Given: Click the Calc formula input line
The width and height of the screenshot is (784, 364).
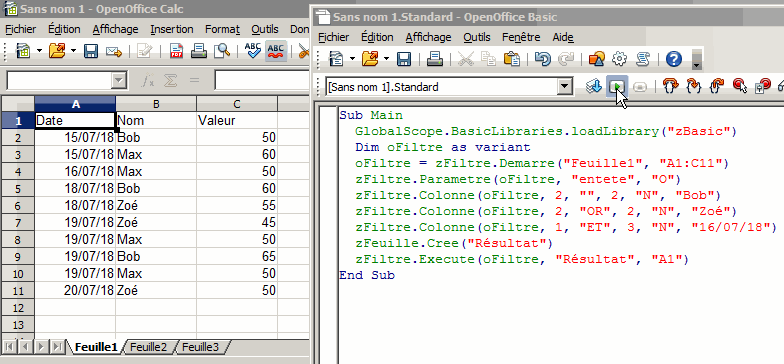Looking at the screenshot, I should pyautogui.click(x=261, y=80).
